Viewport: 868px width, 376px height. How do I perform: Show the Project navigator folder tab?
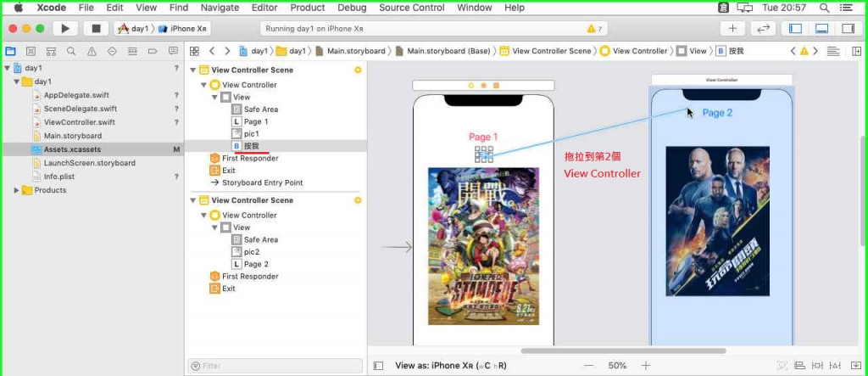click(x=10, y=51)
